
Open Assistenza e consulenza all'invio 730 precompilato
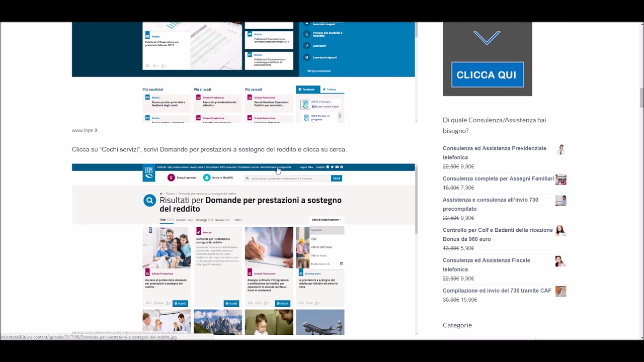point(491,204)
